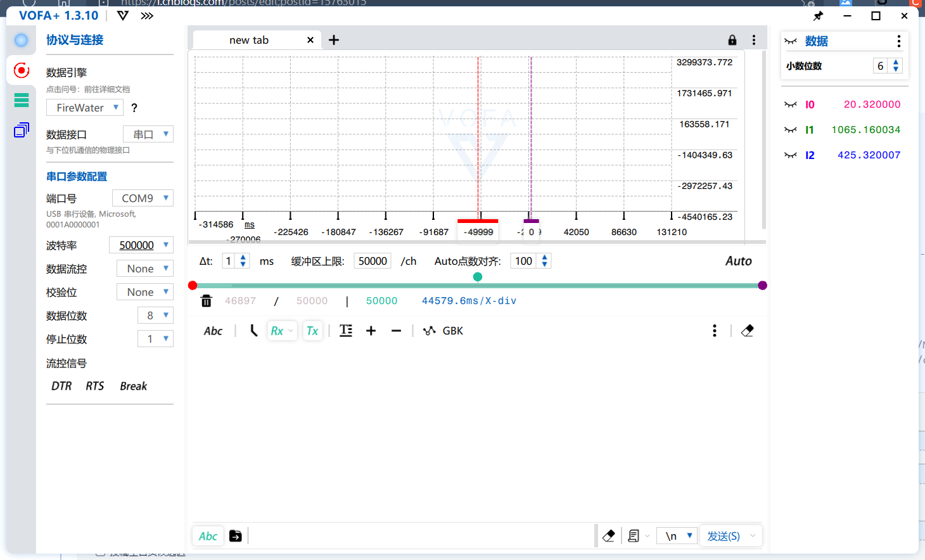Image resolution: width=925 pixels, height=560 pixels.
Task: Click the green Auto alignment slider handle
Action: pyautogui.click(x=478, y=277)
